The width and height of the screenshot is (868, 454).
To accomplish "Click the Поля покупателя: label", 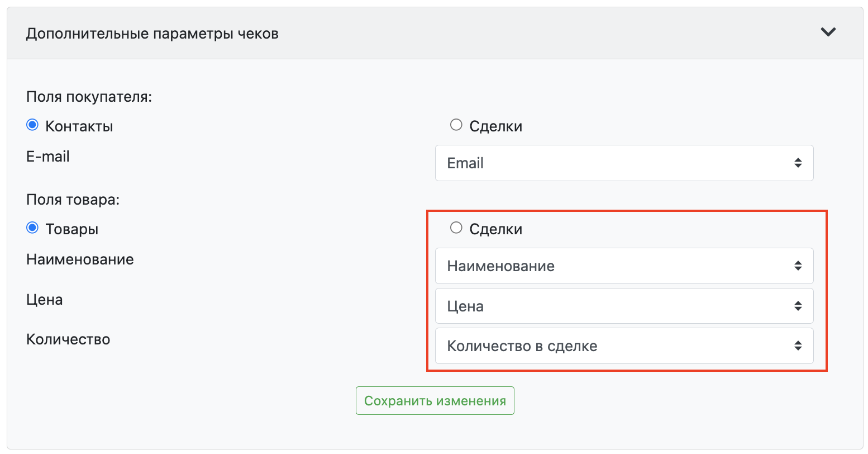I will tap(89, 97).
